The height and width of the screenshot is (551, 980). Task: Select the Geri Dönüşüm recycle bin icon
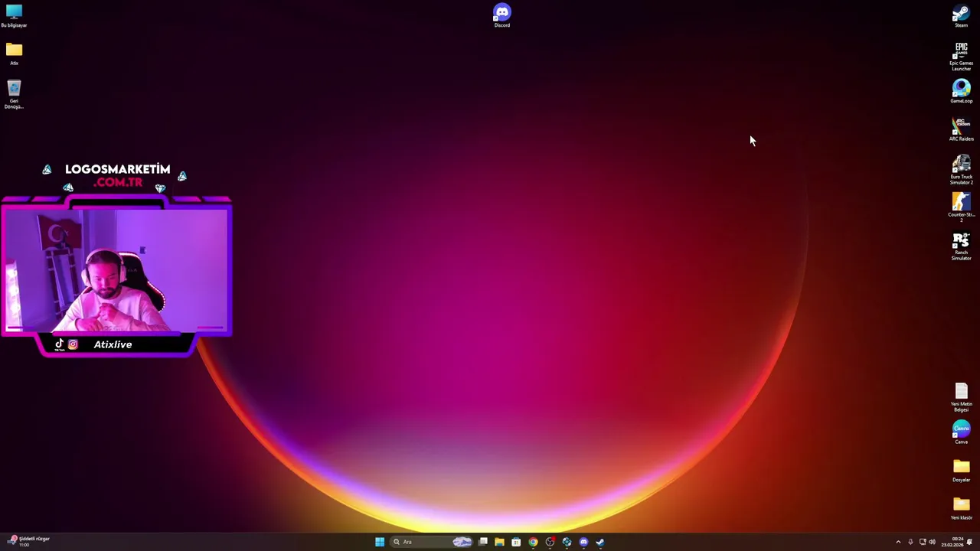point(14,94)
